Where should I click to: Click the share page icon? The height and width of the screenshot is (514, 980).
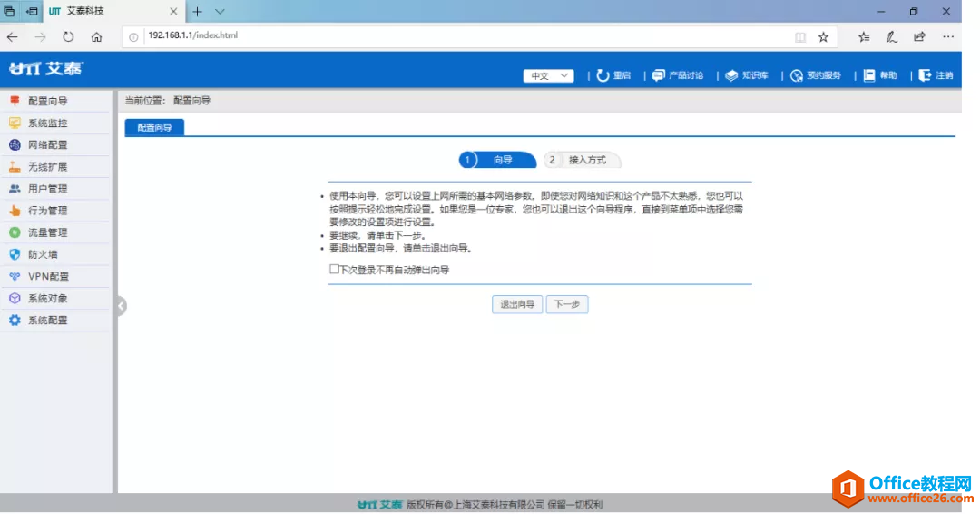pos(919,37)
